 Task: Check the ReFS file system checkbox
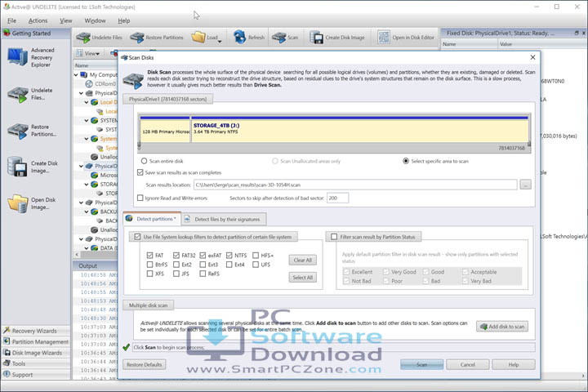(203, 274)
